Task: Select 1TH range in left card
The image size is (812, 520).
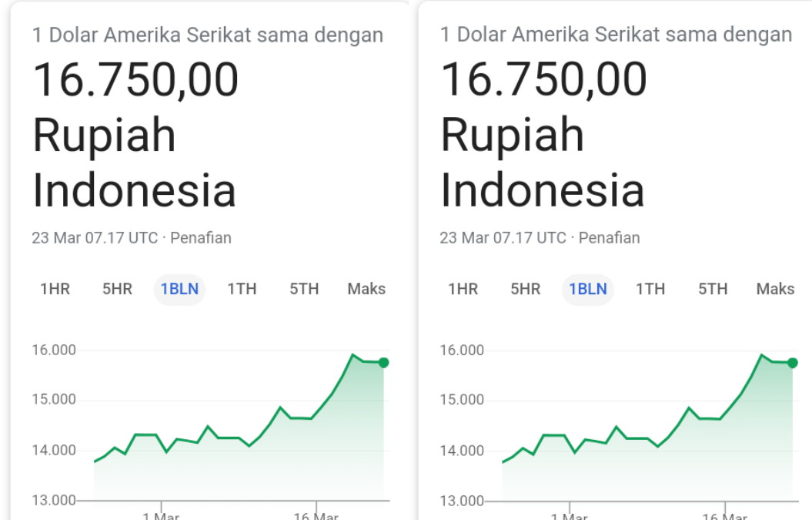Action: tap(242, 289)
